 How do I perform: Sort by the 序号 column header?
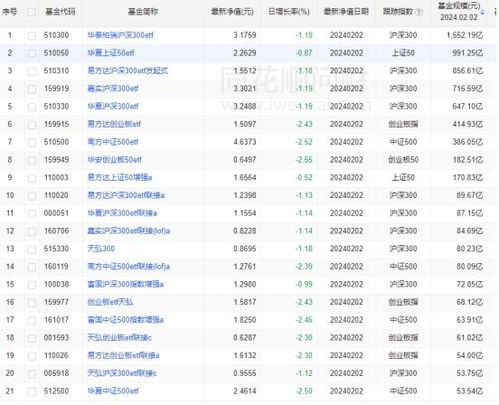tap(9, 12)
